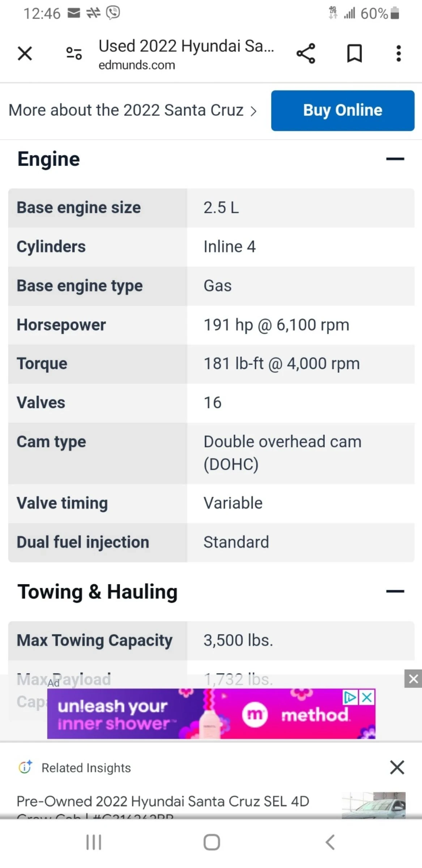
Task: Tap the share icon
Action: point(306,54)
